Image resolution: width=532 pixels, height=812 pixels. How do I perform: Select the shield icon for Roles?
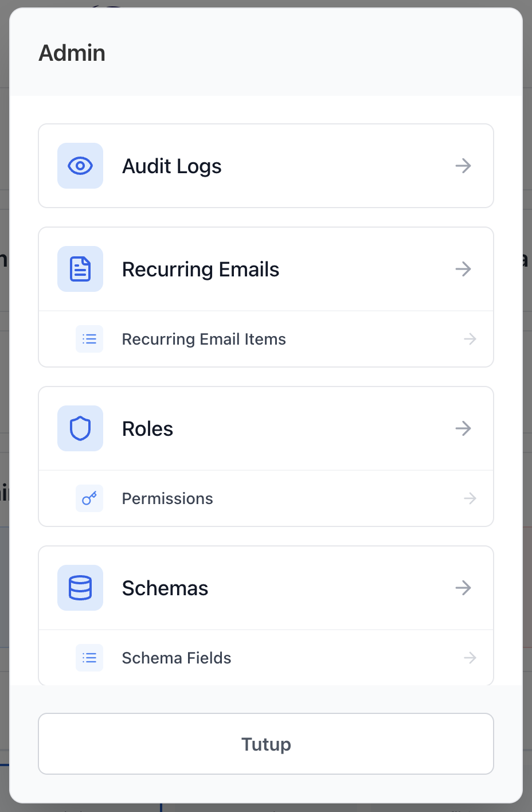[x=80, y=428]
